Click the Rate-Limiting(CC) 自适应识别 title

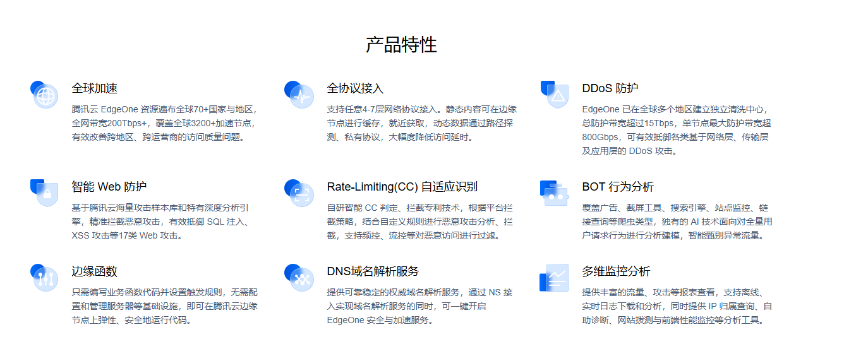[x=402, y=187]
